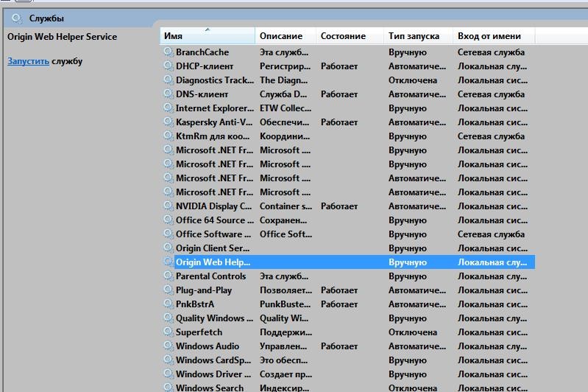Click the gear icon next to DHCP-клиент

(x=169, y=66)
